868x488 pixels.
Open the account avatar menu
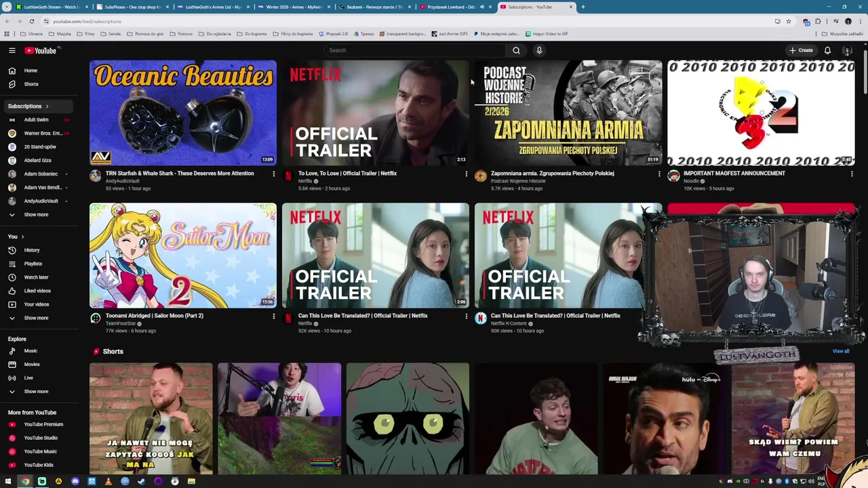[847, 50]
